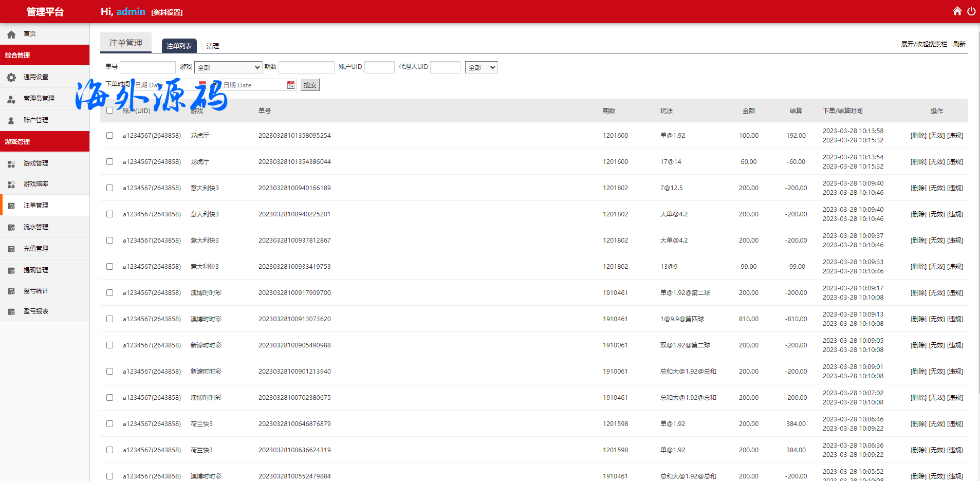Open the 全部 dropdown after 代理人UID
The width and height of the screenshot is (980, 481).
[x=481, y=67]
